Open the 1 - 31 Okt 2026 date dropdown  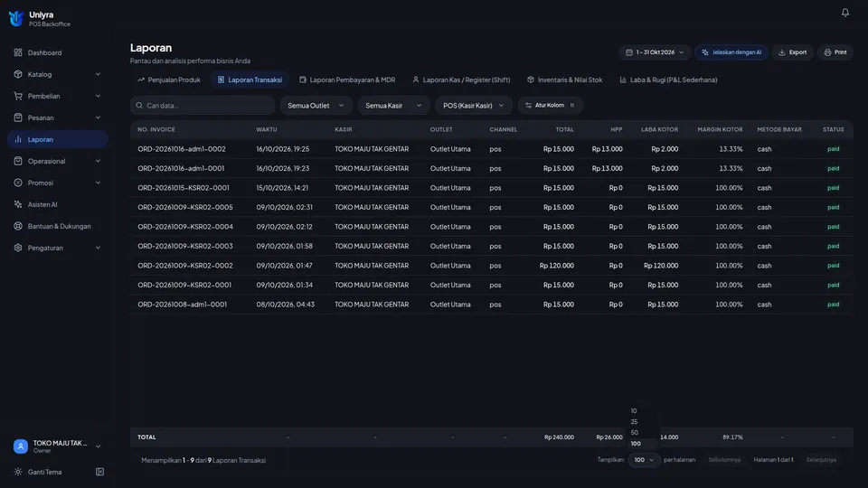click(x=655, y=52)
